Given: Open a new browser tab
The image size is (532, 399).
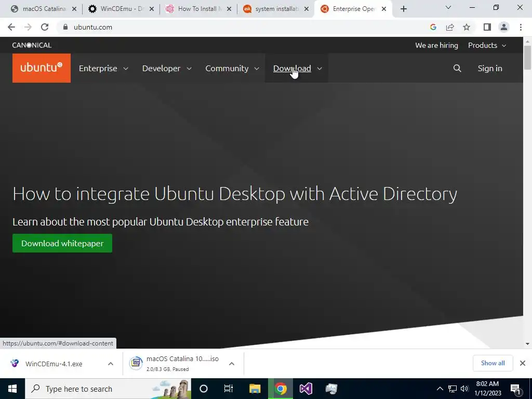Looking at the screenshot, I should [x=403, y=9].
